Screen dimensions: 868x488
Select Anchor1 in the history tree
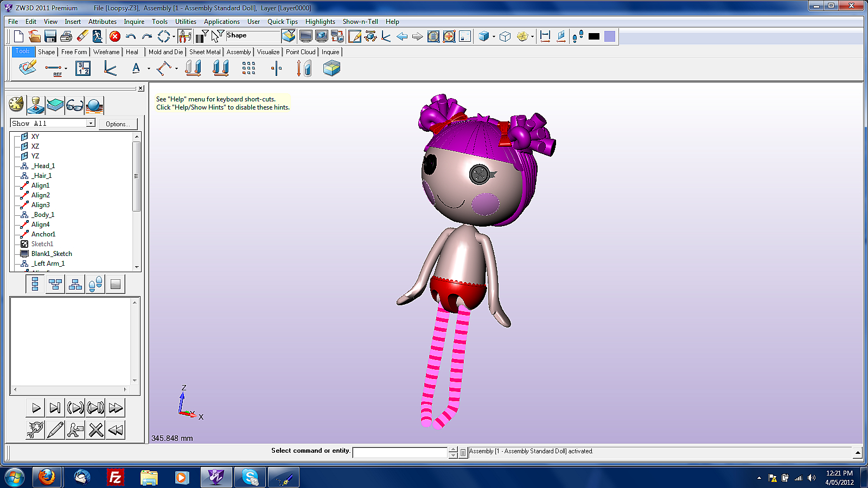click(x=43, y=234)
